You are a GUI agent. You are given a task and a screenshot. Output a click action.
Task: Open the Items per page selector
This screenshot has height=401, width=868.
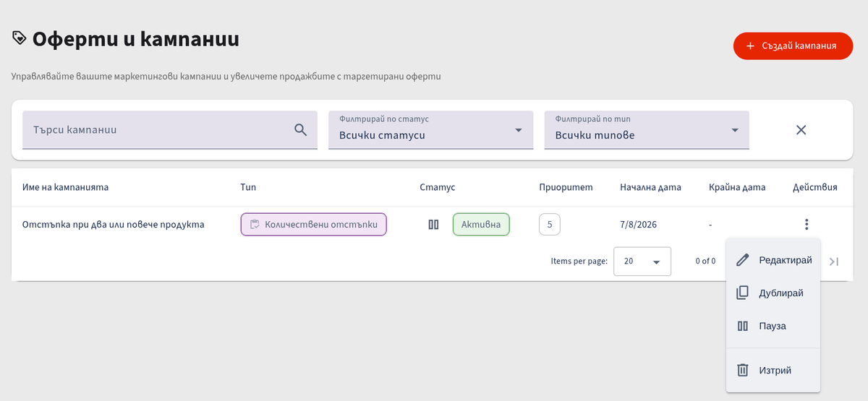coord(642,262)
